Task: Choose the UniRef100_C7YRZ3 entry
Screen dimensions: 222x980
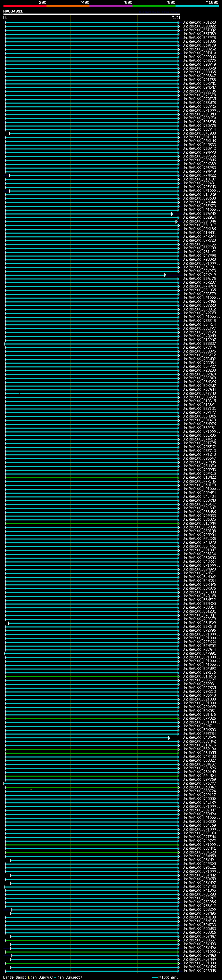Action: coord(199,271)
